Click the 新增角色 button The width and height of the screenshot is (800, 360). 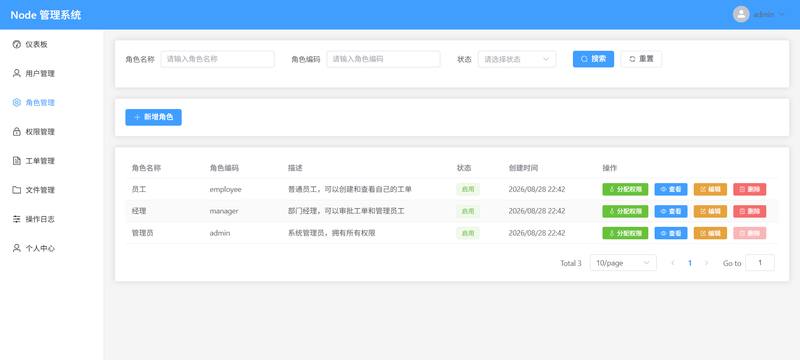click(x=154, y=117)
